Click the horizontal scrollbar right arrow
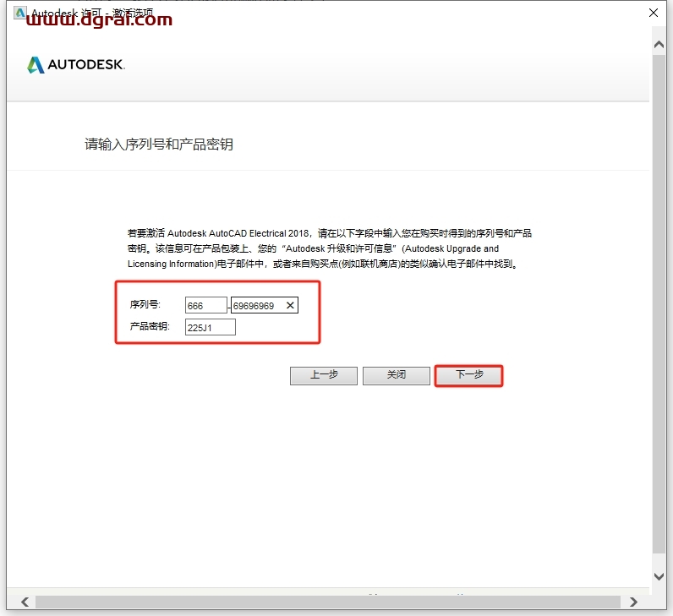 (x=633, y=602)
